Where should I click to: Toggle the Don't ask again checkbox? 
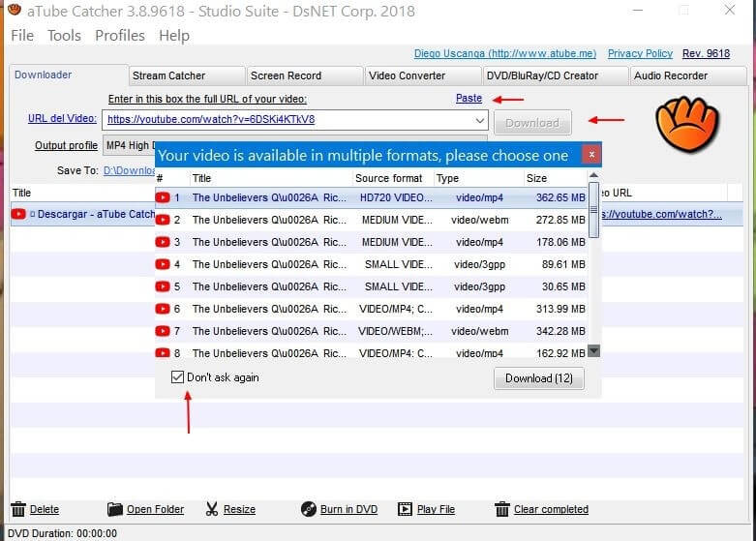(x=177, y=377)
